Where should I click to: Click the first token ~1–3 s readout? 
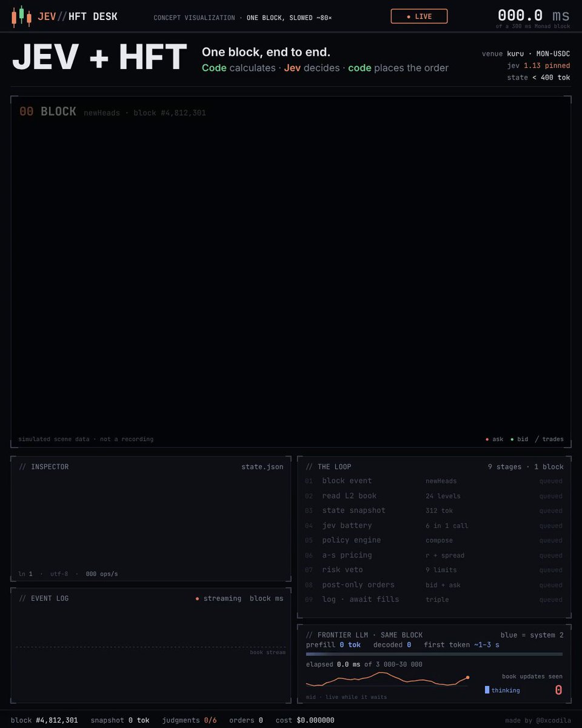click(x=461, y=644)
